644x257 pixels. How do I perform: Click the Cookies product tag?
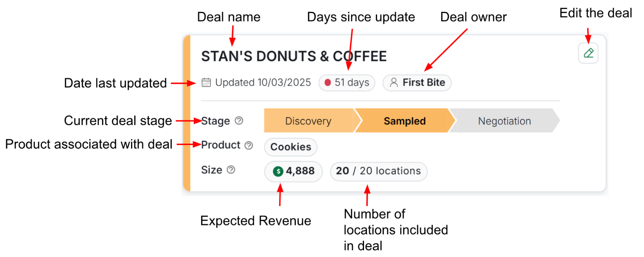[291, 147]
